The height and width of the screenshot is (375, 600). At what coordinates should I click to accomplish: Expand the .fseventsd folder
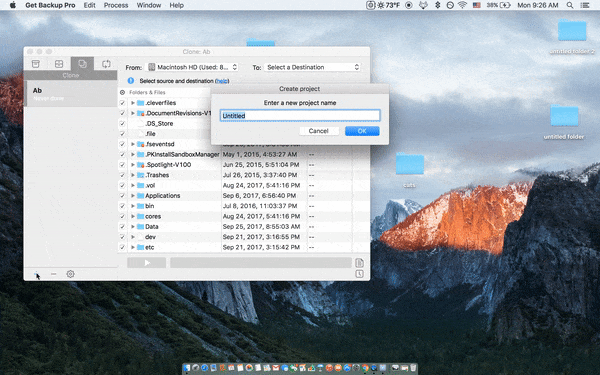pos(133,144)
